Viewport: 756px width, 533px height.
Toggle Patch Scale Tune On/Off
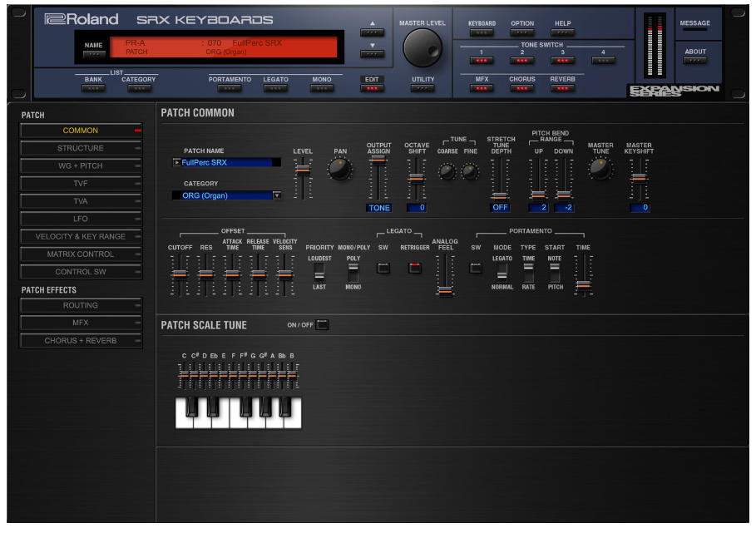pos(323,325)
